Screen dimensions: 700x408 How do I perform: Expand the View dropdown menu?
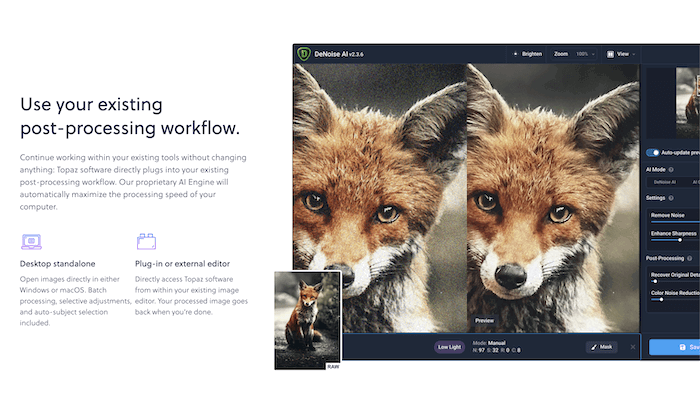pos(627,53)
